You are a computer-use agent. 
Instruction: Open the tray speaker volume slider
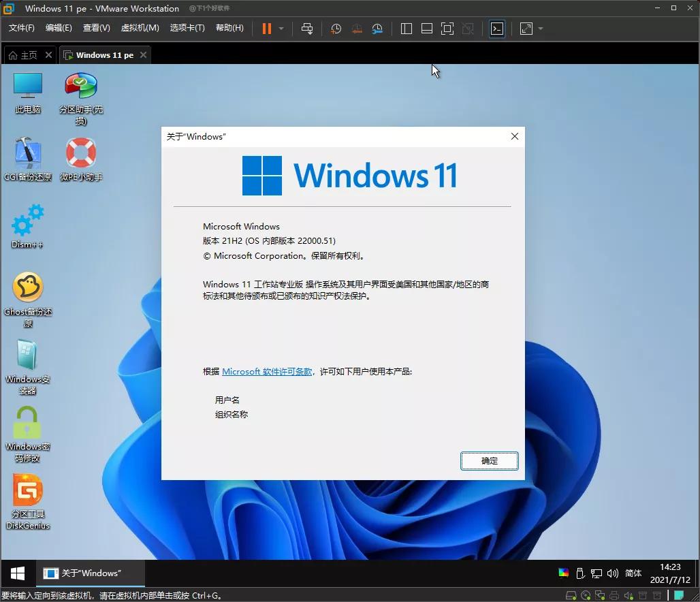click(614, 573)
